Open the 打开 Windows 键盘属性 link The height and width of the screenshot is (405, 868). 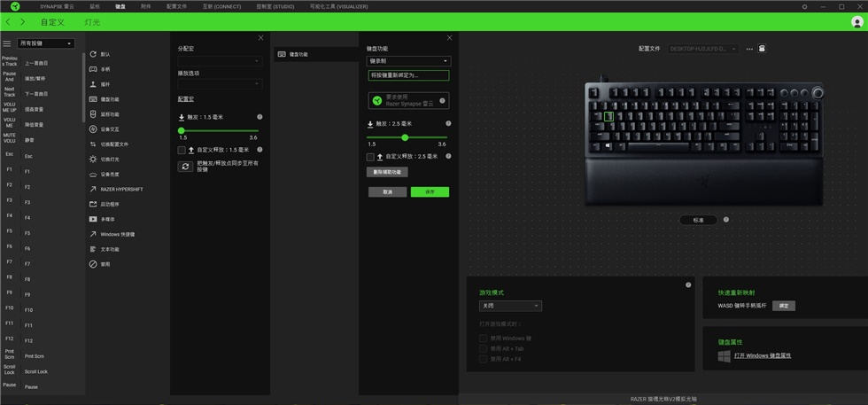point(763,355)
